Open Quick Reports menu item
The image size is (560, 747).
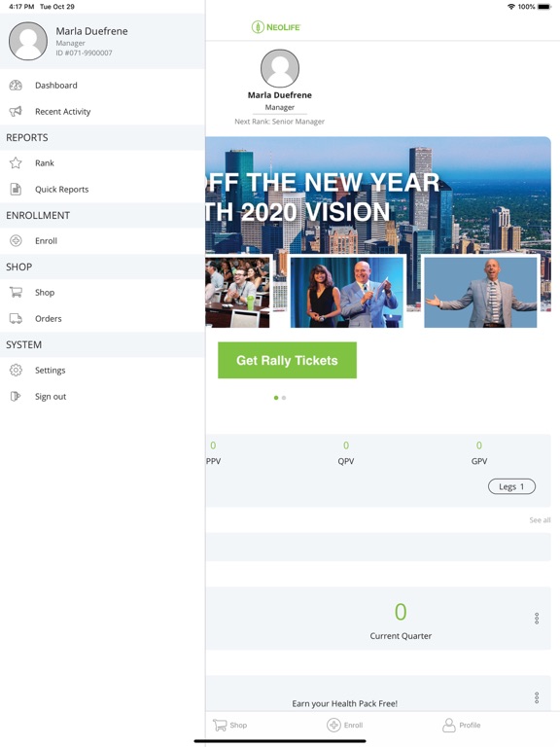[102, 189]
